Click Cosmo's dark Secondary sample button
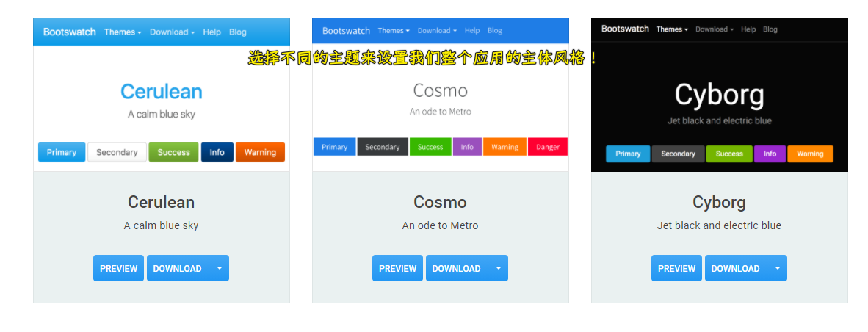Screen dimensions: 868x332 pyautogui.click(x=383, y=147)
